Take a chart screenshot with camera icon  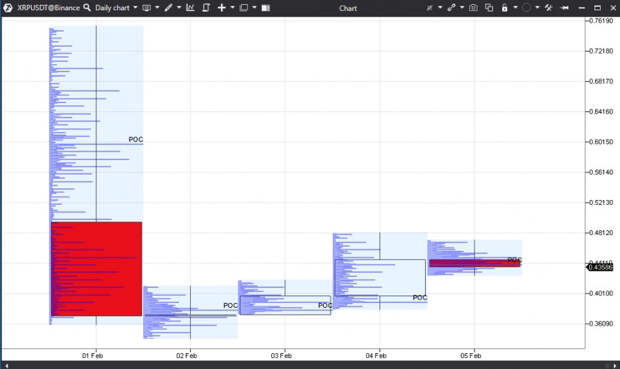(x=473, y=8)
